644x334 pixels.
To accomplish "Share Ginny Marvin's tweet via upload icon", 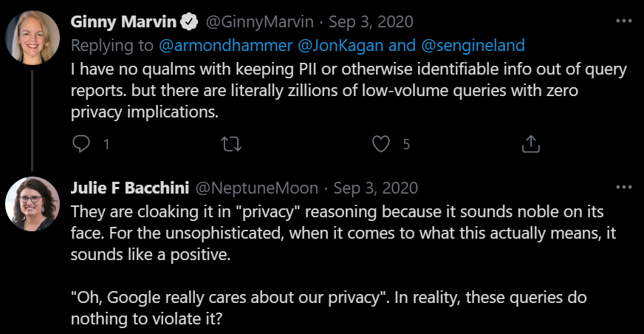I will (x=531, y=144).
